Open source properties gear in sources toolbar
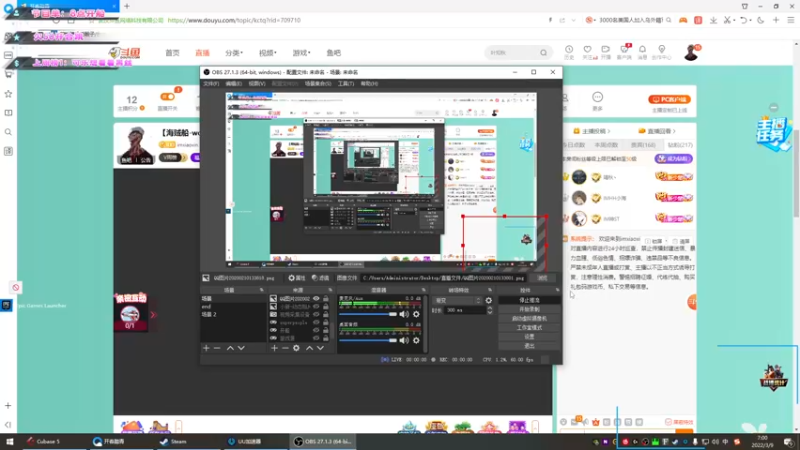 click(296, 348)
